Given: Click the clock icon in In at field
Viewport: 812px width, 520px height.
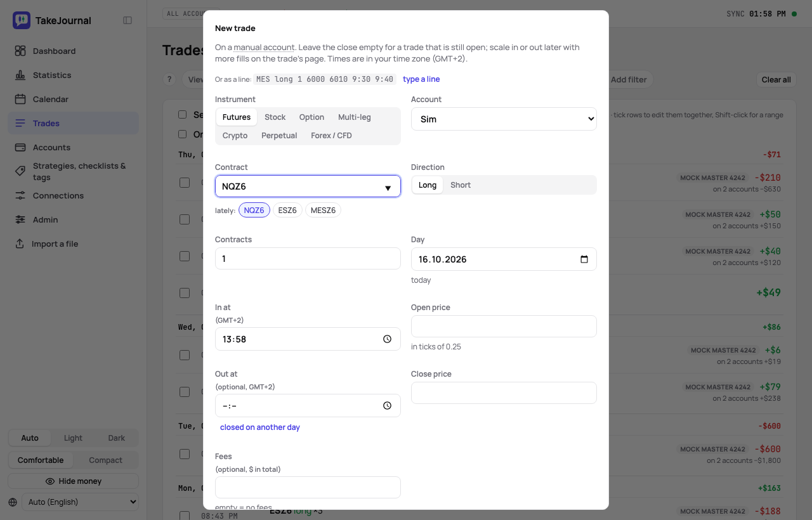Looking at the screenshot, I should coord(388,339).
